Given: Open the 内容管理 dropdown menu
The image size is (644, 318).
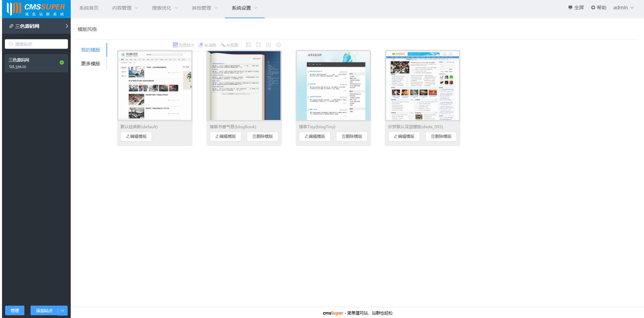Looking at the screenshot, I should point(125,8).
